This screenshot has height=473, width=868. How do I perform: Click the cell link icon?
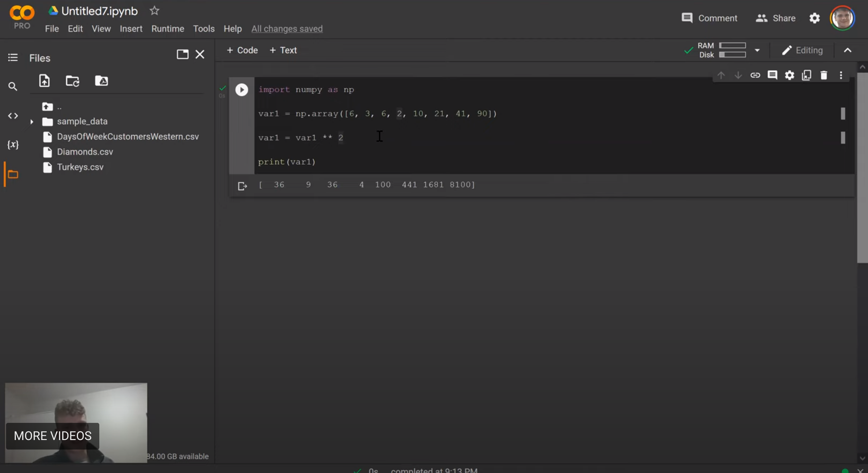[755, 76]
